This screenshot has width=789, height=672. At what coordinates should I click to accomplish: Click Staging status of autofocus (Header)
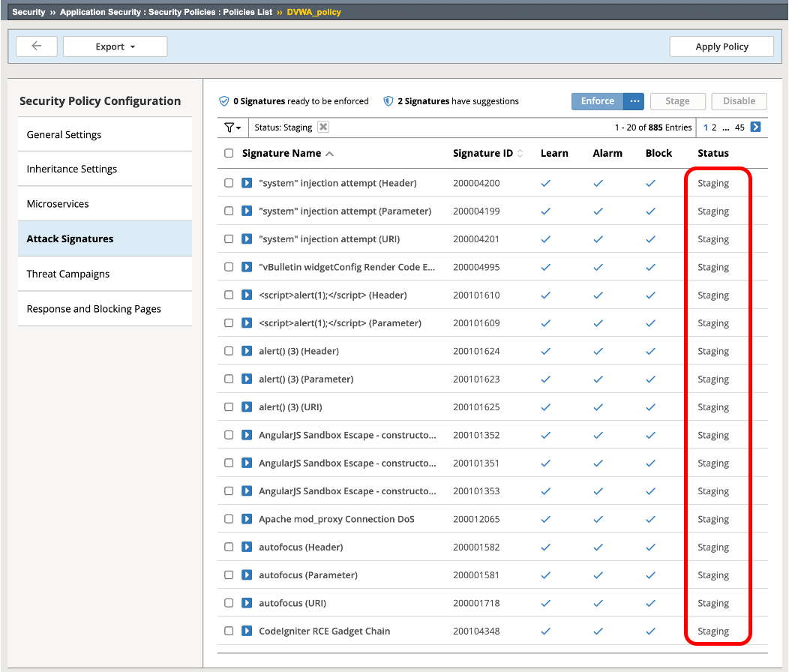tap(713, 547)
